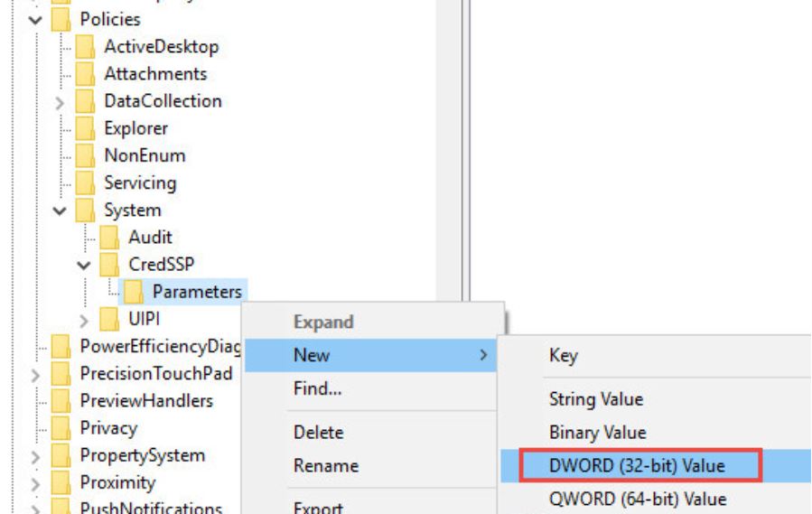This screenshot has height=514, width=812.
Task: Click Delete in the context menu
Action: click(x=318, y=432)
